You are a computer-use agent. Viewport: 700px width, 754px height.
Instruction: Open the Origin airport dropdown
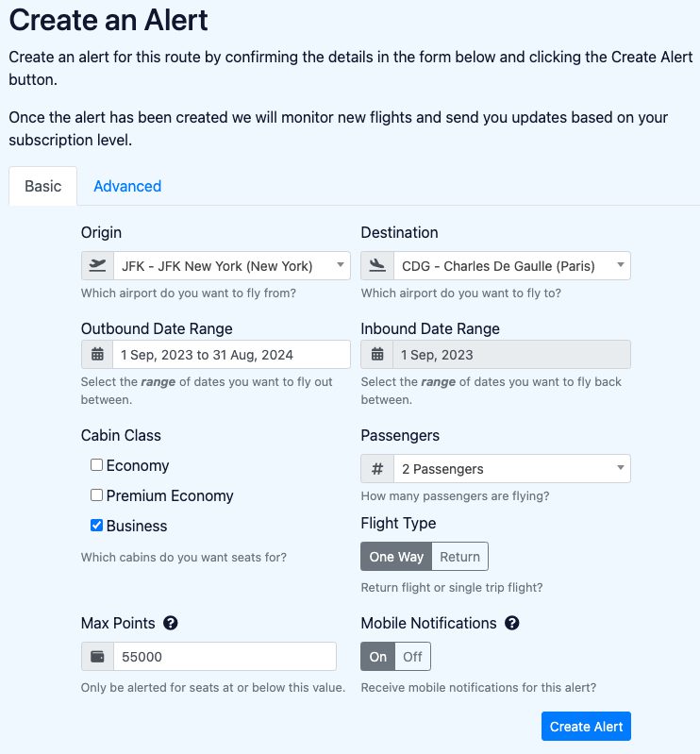pos(231,266)
